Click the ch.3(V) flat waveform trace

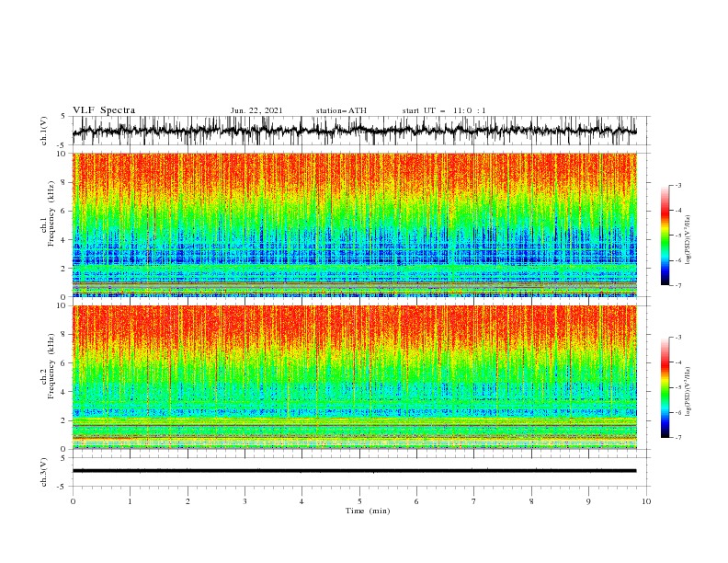click(355, 471)
